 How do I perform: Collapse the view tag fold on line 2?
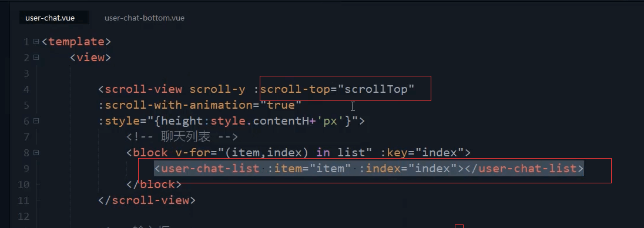36,58
